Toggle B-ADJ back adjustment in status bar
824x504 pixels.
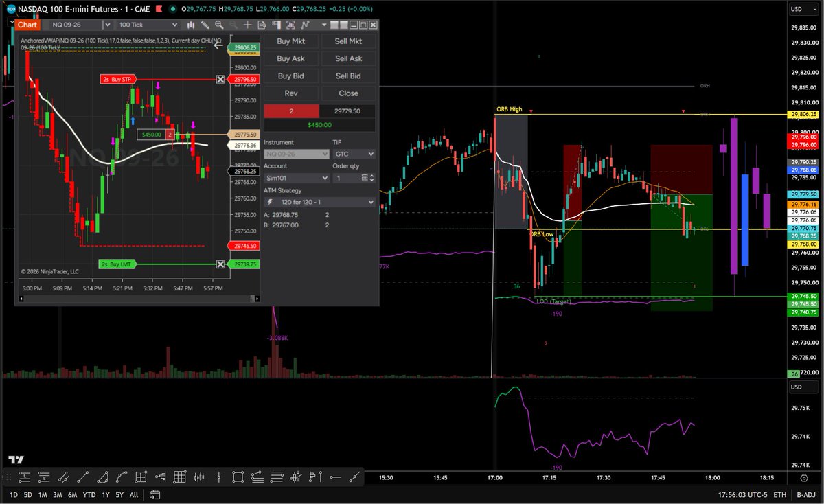pos(805,495)
